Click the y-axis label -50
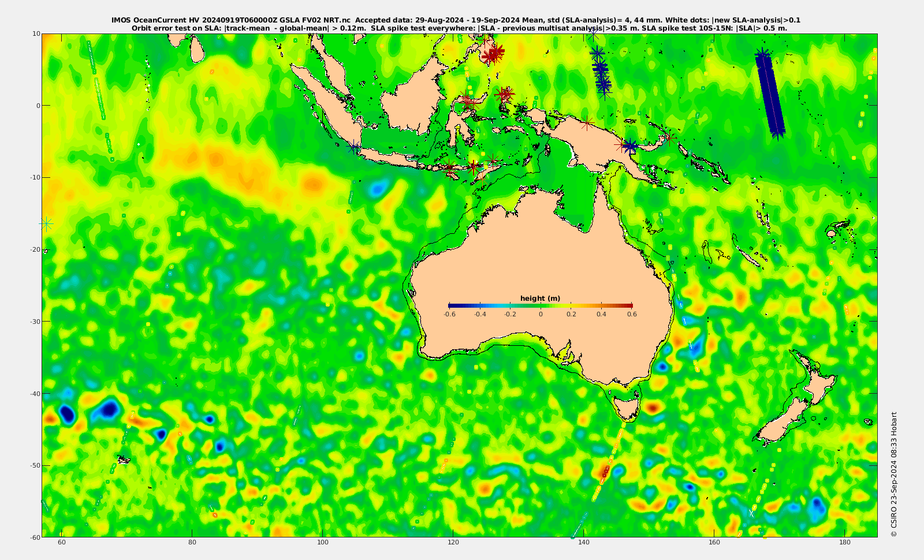 [x=35, y=465]
